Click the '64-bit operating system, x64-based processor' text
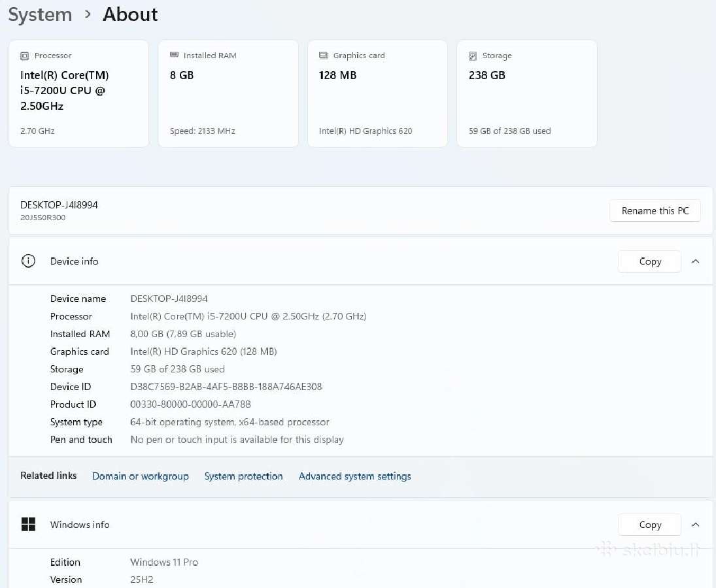 pyautogui.click(x=230, y=422)
